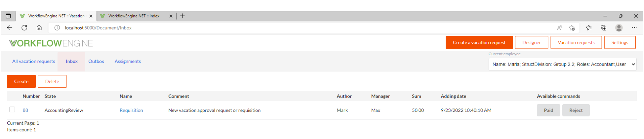The image size is (644, 139).
Task: Select All vacation requests tab
Action: tap(34, 61)
